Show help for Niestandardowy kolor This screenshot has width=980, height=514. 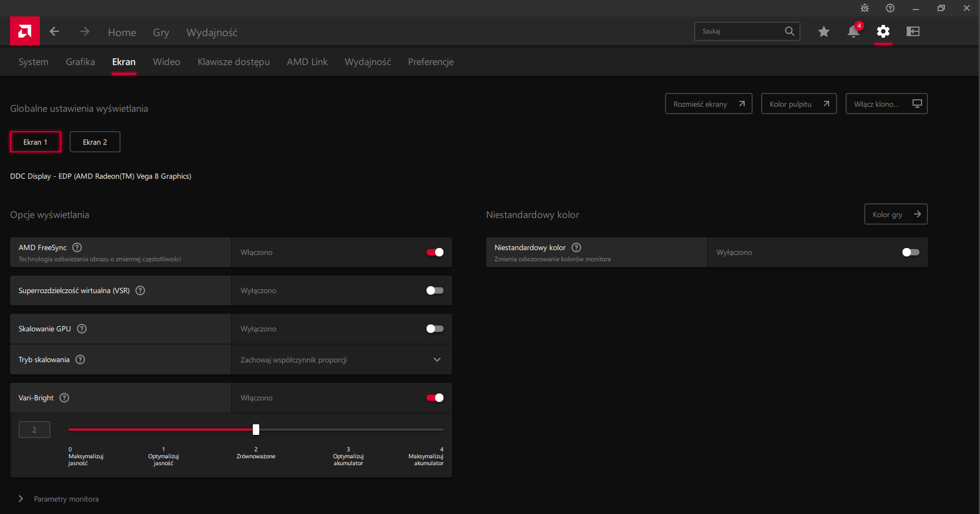(x=576, y=247)
